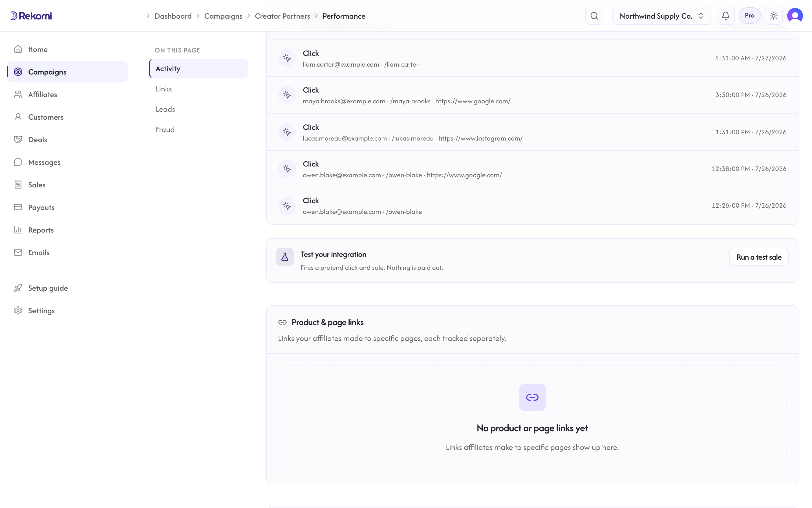Click the click icon for 5:31:00 AM event
Viewport: 812px width, 508px height.
click(x=287, y=58)
